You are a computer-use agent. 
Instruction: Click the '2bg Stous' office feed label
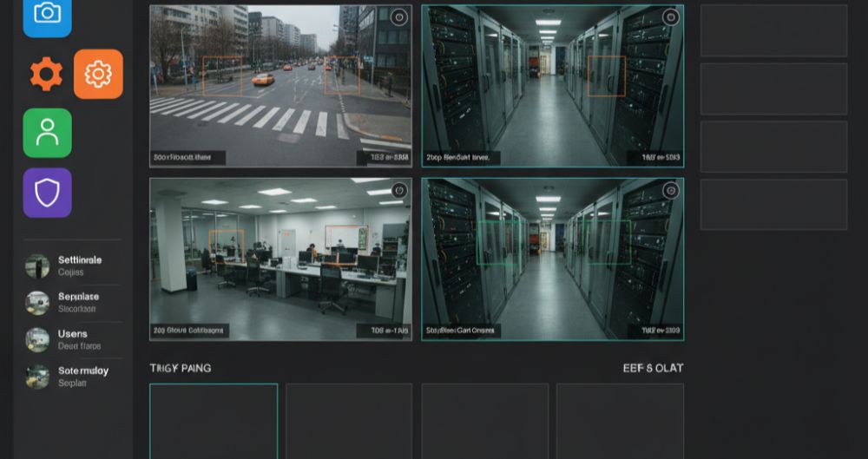click(189, 331)
